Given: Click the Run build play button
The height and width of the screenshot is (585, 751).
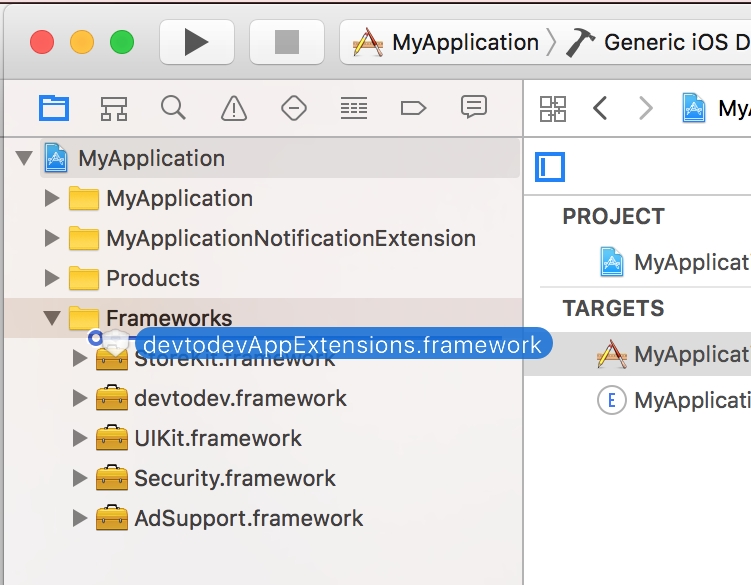Looking at the screenshot, I should [x=197, y=42].
